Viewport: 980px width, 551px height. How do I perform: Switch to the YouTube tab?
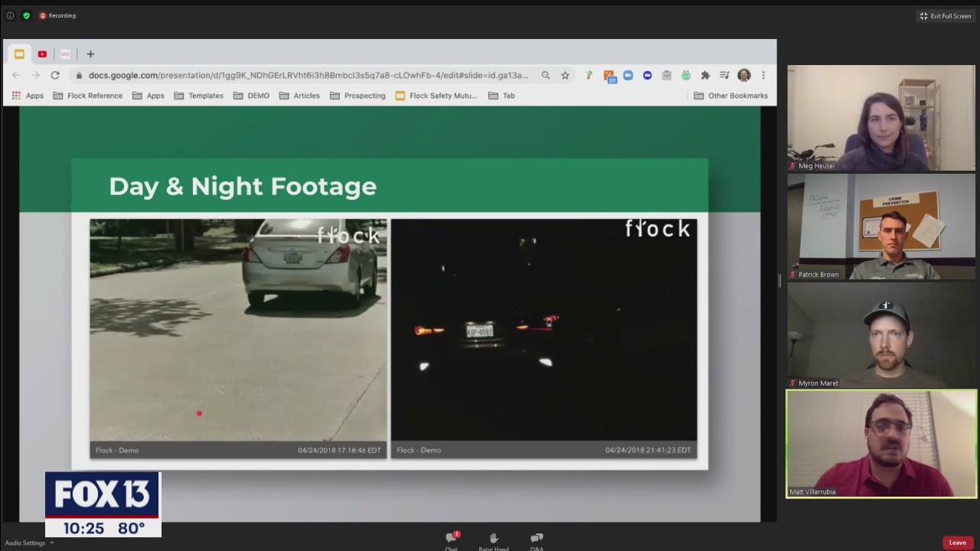coord(42,54)
